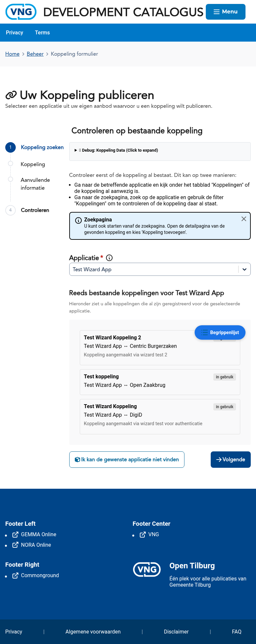The height and width of the screenshot is (644, 256).
Task: Open the hamburger Menu icon
Action: 217,12
